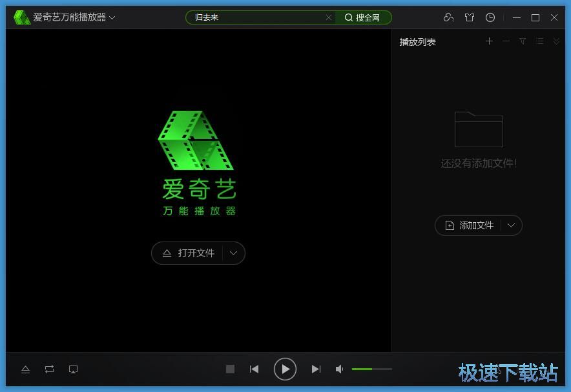The image size is (571, 392).
Task: Add item with playlist plus icon
Action: pos(490,41)
